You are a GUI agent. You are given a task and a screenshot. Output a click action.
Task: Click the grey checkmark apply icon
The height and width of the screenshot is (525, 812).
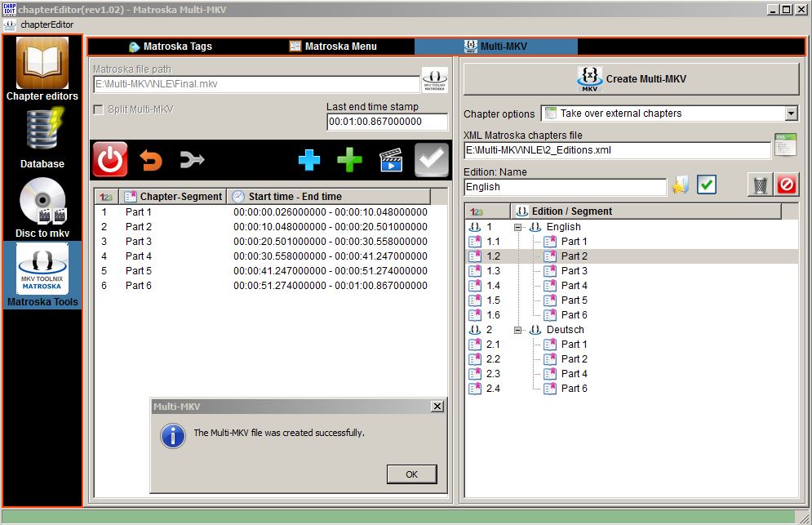(x=432, y=160)
